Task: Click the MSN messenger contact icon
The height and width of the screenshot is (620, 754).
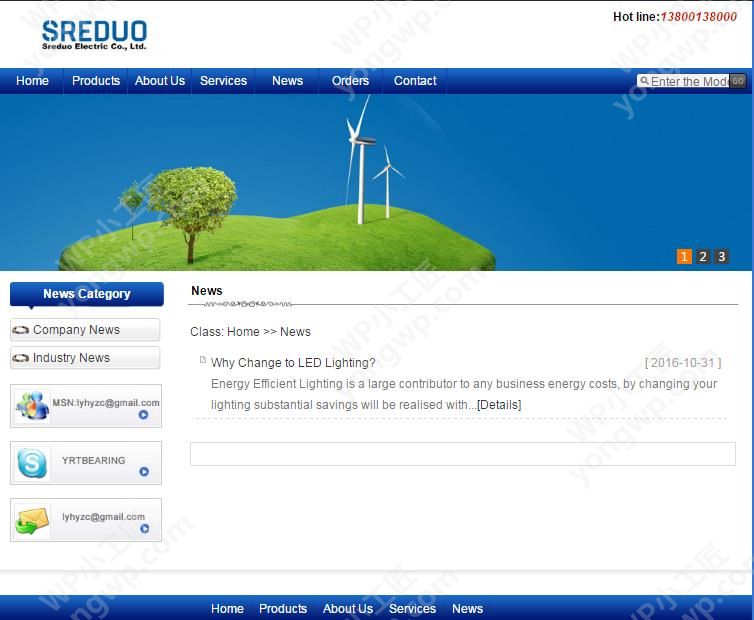Action: [32, 406]
